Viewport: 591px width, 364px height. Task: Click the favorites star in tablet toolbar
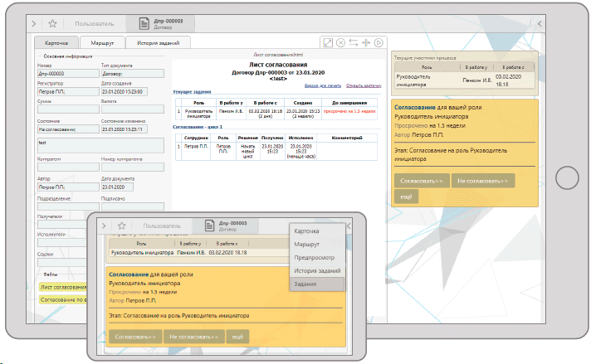click(53, 24)
